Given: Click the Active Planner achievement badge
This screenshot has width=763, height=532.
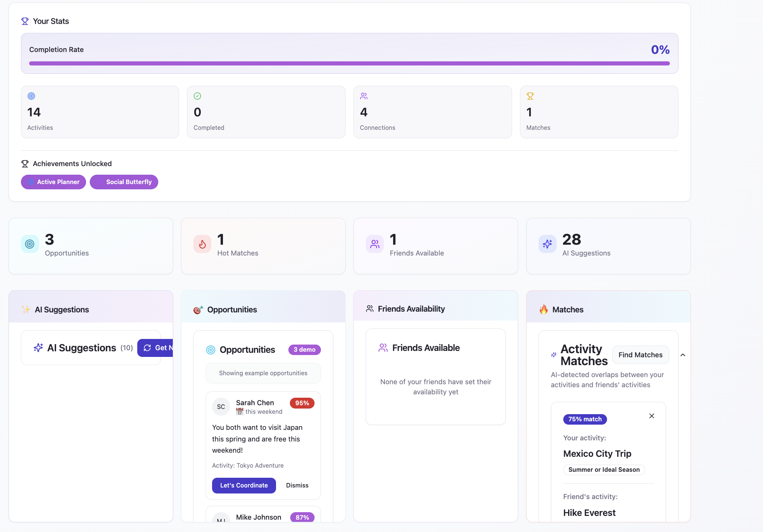Looking at the screenshot, I should [x=53, y=182].
